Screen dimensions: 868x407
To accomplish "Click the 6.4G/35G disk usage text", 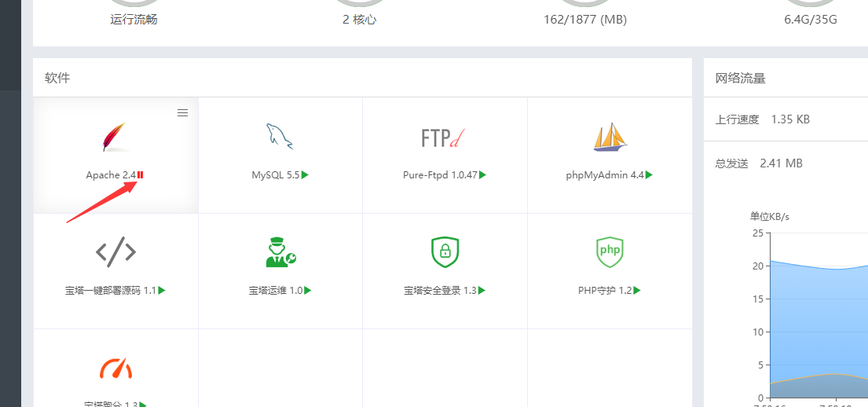I will pos(811,20).
